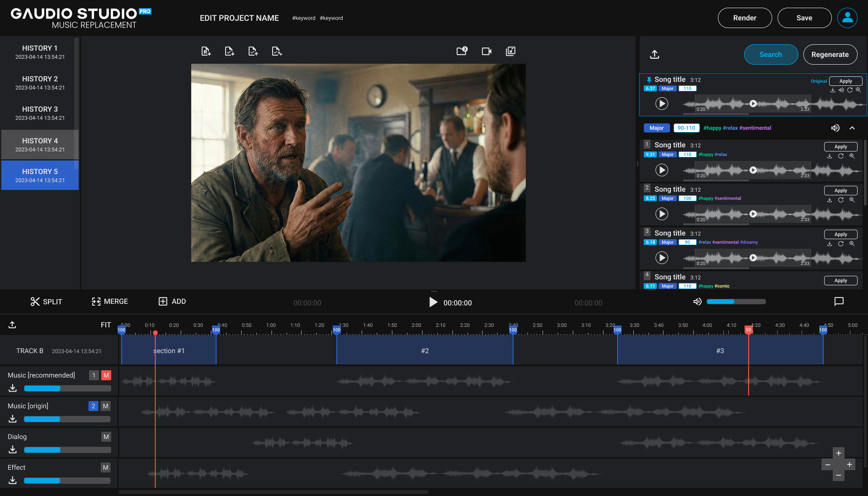Toggle mute on the Effect track
The image size is (868, 496).
pyautogui.click(x=105, y=468)
